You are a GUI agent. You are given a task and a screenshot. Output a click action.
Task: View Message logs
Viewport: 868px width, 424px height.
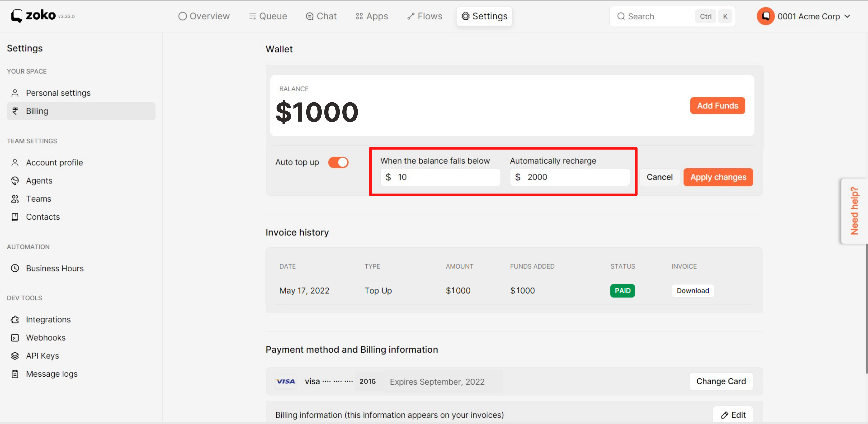(81, 374)
